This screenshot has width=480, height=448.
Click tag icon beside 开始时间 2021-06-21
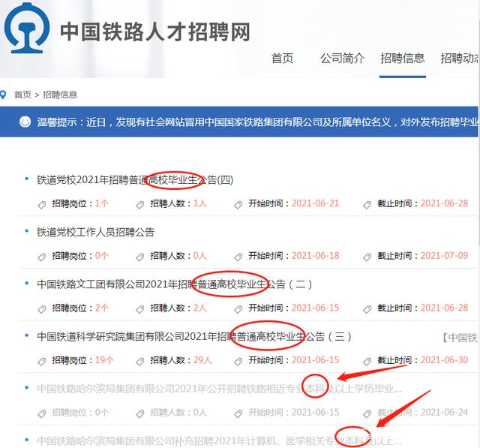click(238, 204)
